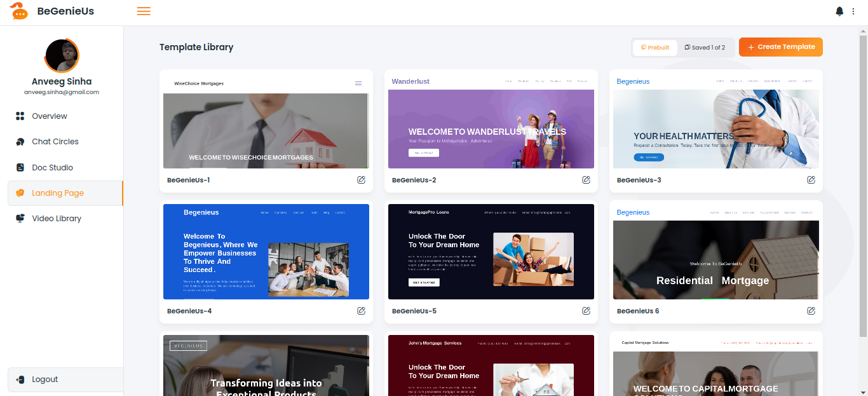Click the Video Library icon
The image size is (868, 396).
(x=20, y=219)
